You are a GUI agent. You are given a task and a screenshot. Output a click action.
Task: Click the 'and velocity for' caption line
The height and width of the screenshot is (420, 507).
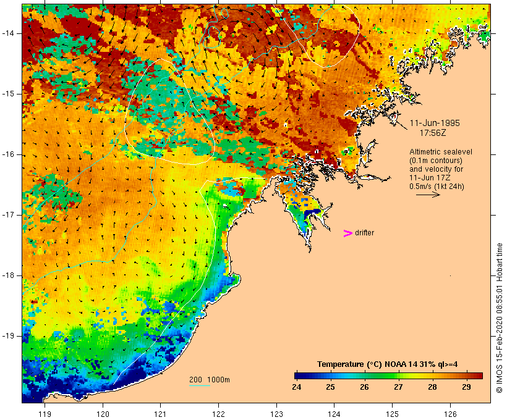[x=436, y=169]
